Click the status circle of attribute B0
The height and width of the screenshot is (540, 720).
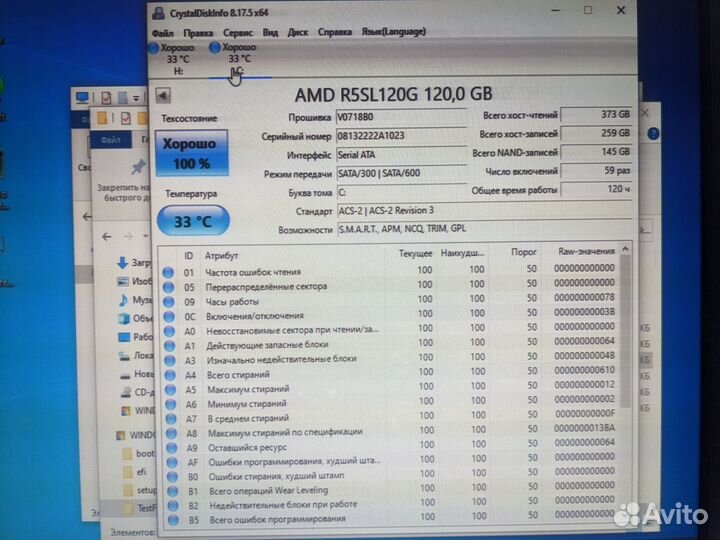(x=172, y=477)
